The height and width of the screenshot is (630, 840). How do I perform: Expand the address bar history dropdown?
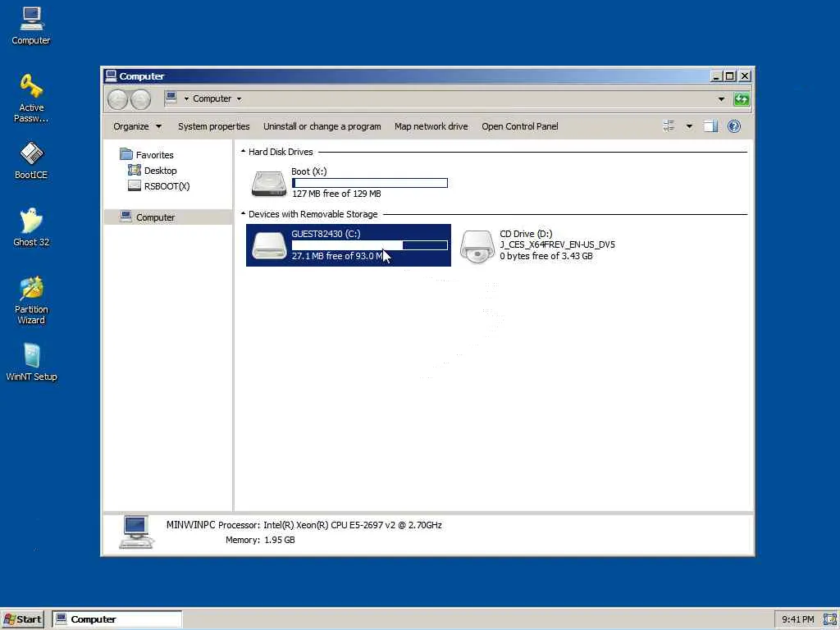click(x=721, y=99)
